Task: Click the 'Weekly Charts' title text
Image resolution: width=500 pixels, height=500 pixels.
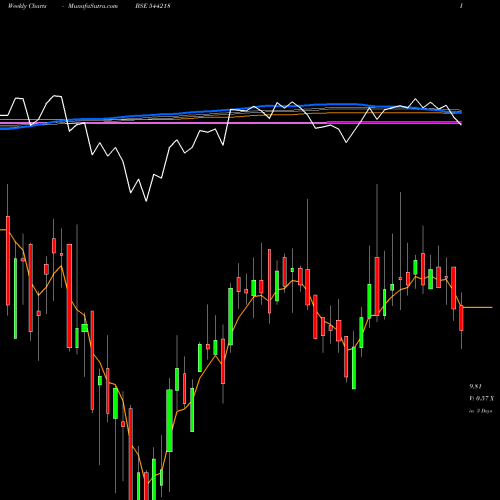Action: coord(27,6)
